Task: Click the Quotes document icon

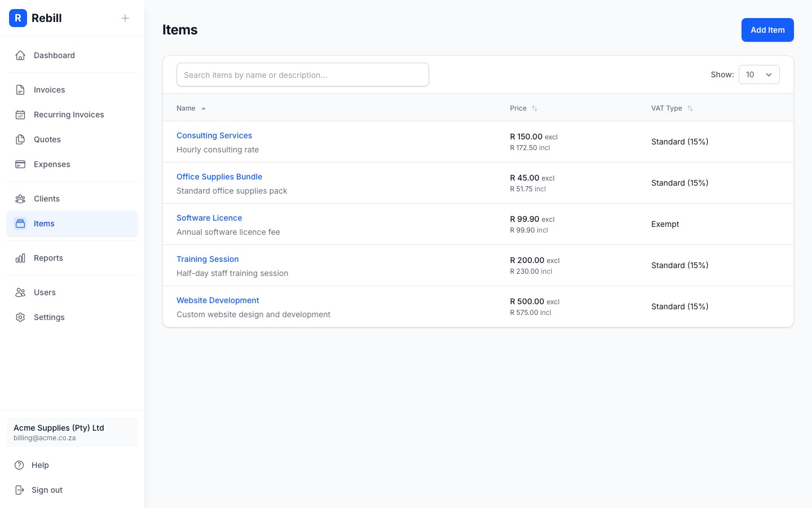Action: (20, 139)
